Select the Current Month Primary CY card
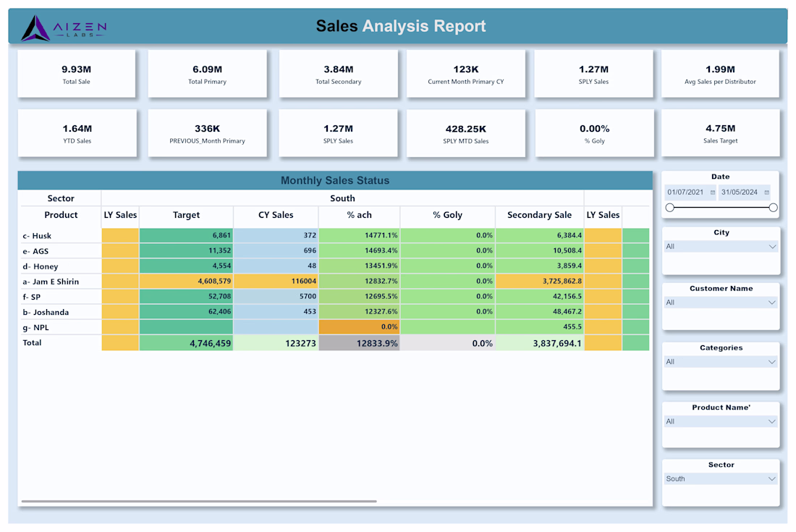 click(466, 74)
